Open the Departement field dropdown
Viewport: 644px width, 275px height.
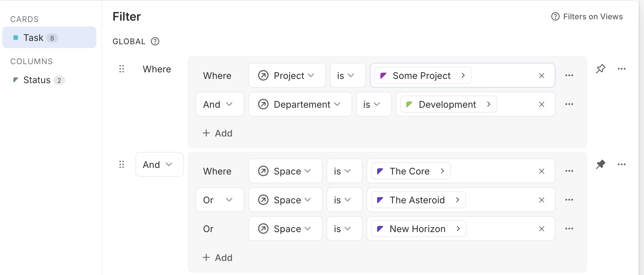(x=300, y=104)
